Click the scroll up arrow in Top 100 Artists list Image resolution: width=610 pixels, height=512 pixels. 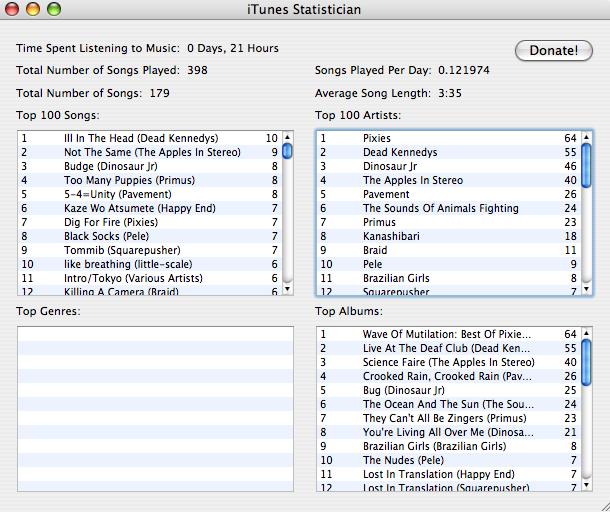click(586, 137)
